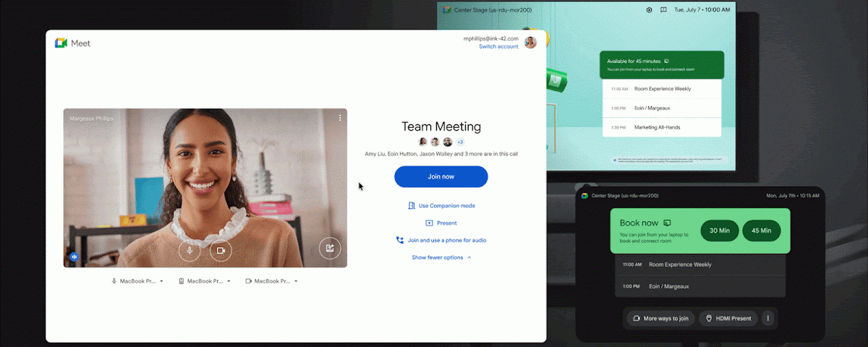Open the camera device dropdown
The height and width of the screenshot is (347, 868).
(x=272, y=281)
